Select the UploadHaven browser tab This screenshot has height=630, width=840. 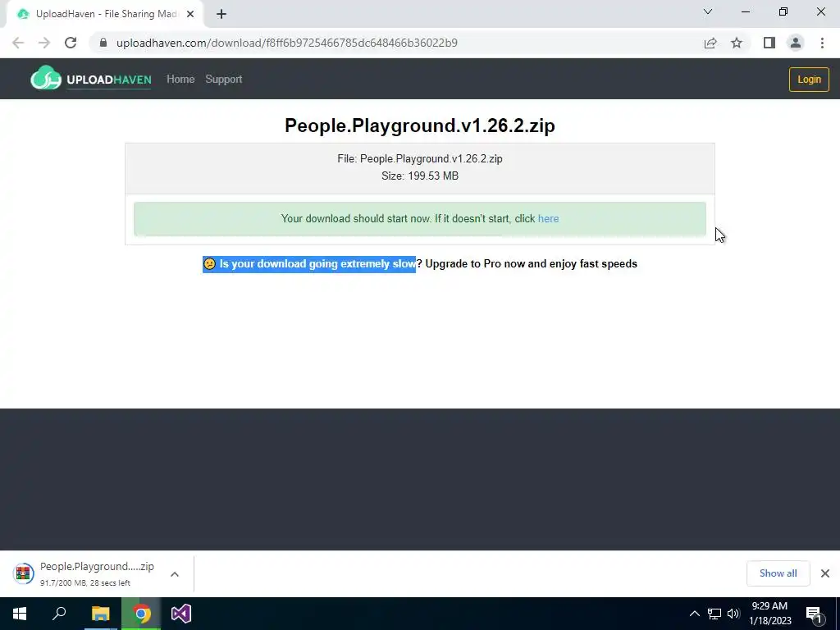[x=106, y=14]
